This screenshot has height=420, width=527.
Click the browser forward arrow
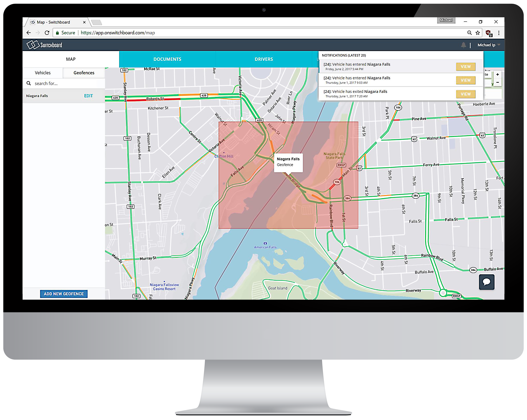coord(37,33)
